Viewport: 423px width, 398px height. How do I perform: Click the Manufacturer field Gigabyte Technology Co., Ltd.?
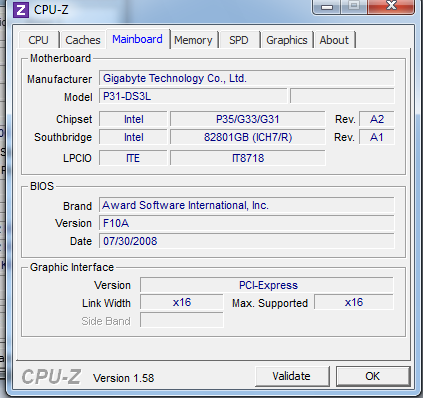coord(247,78)
